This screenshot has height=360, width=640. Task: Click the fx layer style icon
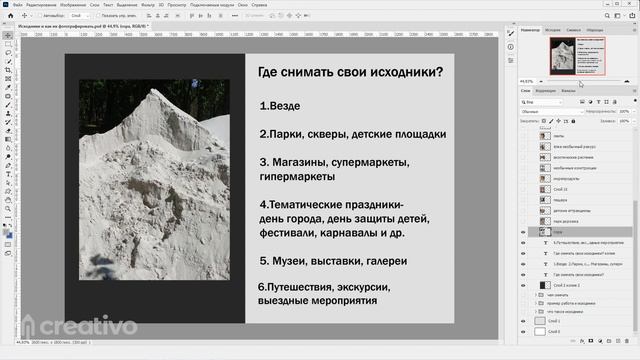(x=582, y=341)
